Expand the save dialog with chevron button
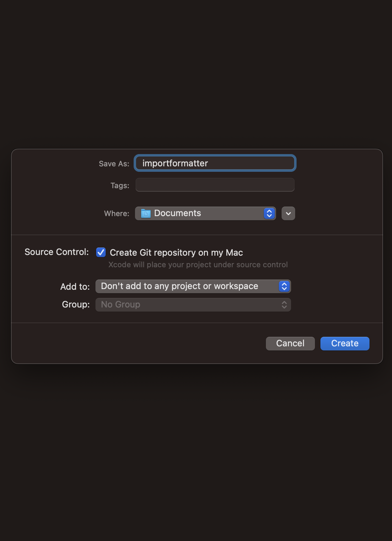 (x=288, y=213)
